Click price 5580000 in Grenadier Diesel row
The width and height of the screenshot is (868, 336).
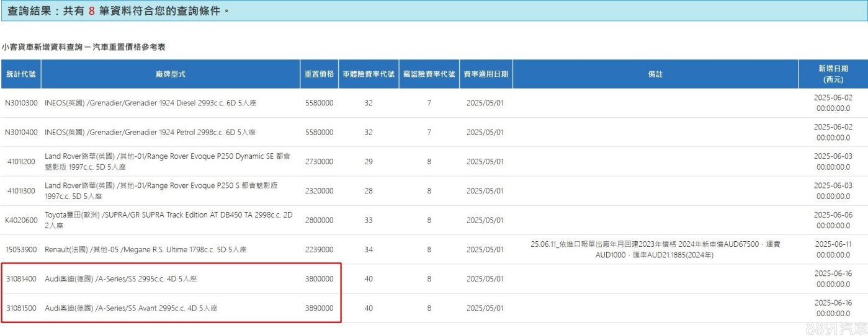(x=320, y=103)
